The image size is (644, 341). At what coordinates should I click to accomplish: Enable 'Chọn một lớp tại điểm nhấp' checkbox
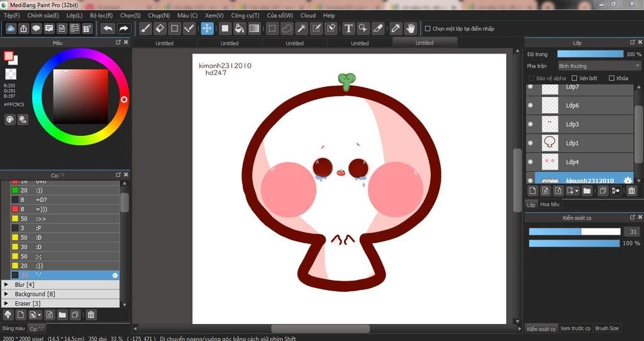(x=428, y=29)
